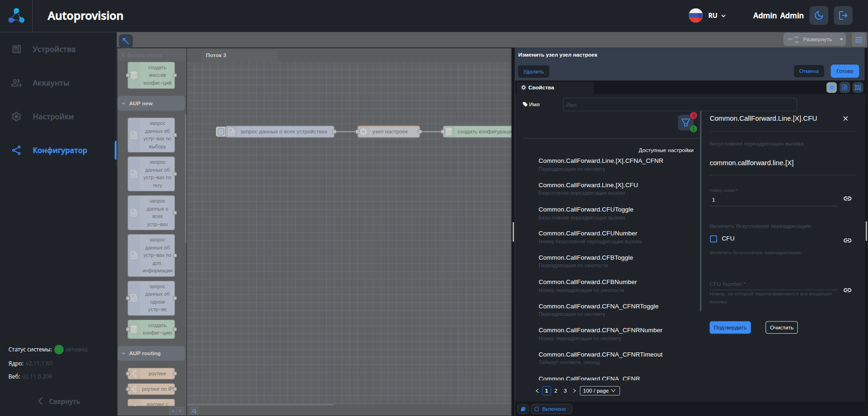This screenshot has width=868, height=416.
Task: Open the node description document icon
Action: 845,88
